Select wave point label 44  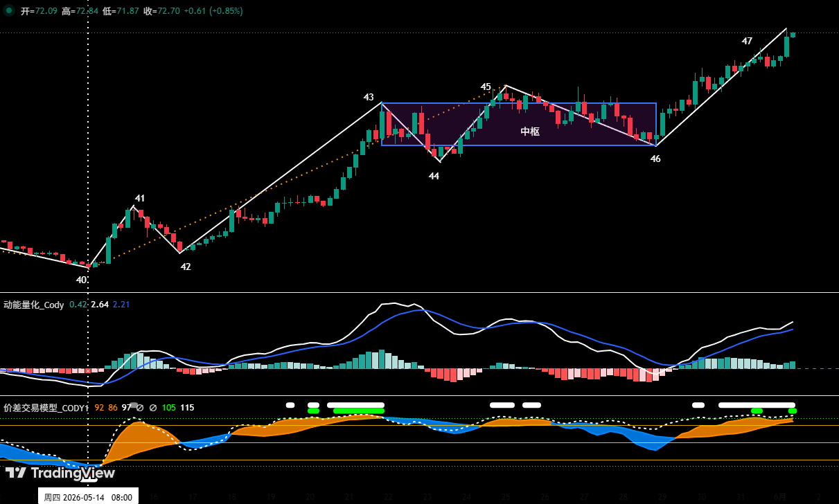pyautogui.click(x=434, y=176)
